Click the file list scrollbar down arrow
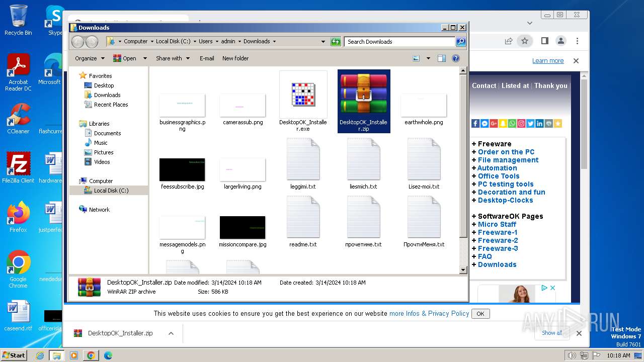 click(x=463, y=270)
